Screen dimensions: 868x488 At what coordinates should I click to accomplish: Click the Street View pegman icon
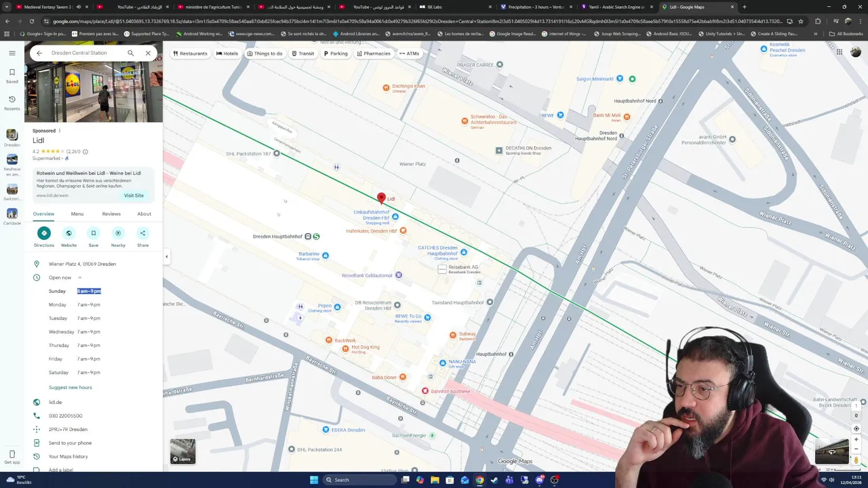(856, 461)
